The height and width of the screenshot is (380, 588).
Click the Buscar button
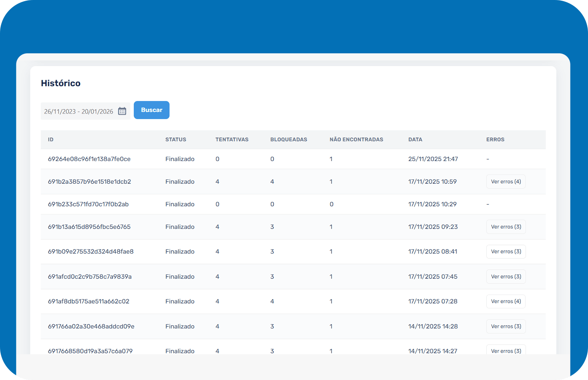pyautogui.click(x=152, y=110)
